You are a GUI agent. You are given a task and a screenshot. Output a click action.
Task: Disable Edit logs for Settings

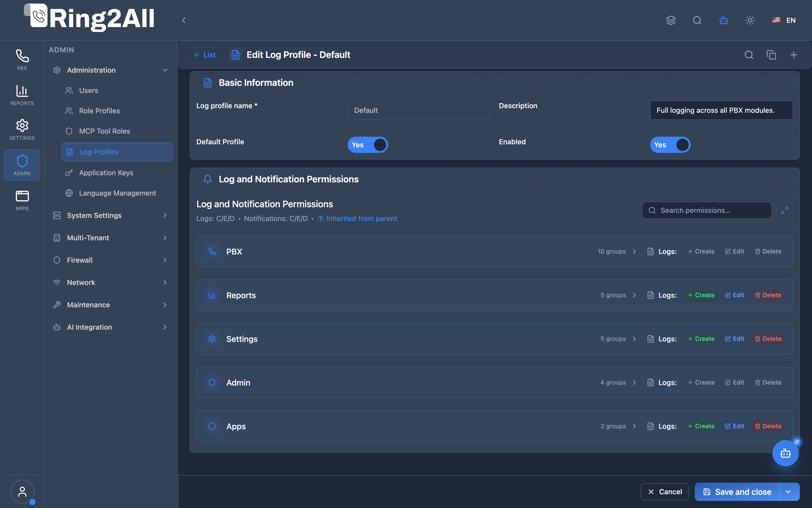[x=735, y=339]
